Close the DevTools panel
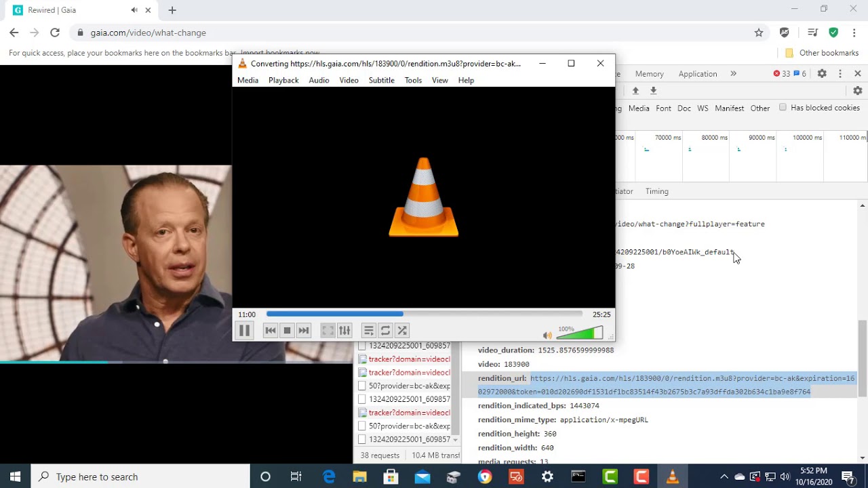868x488 pixels. coord(858,74)
